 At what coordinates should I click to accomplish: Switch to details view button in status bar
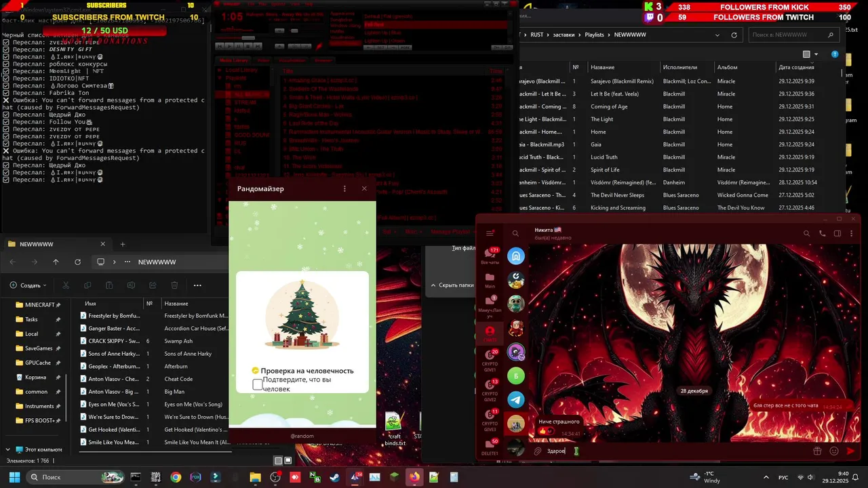coord(278,461)
